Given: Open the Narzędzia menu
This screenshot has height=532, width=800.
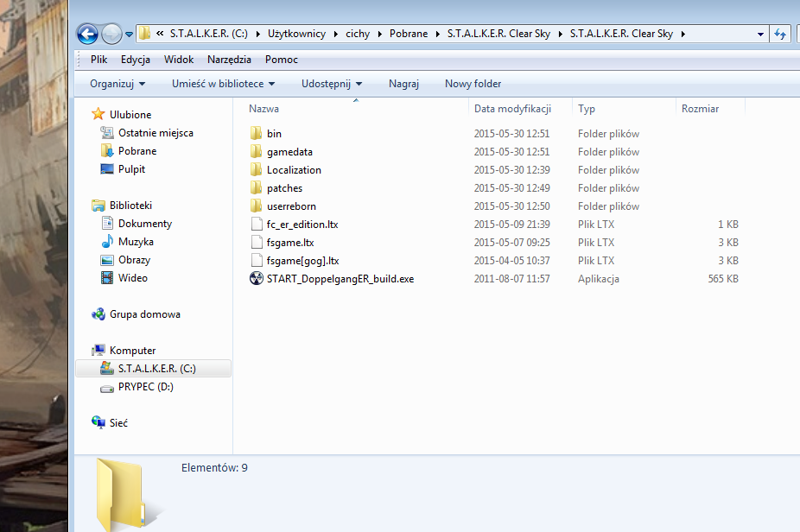Looking at the screenshot, I should click(x=229, y=60).
